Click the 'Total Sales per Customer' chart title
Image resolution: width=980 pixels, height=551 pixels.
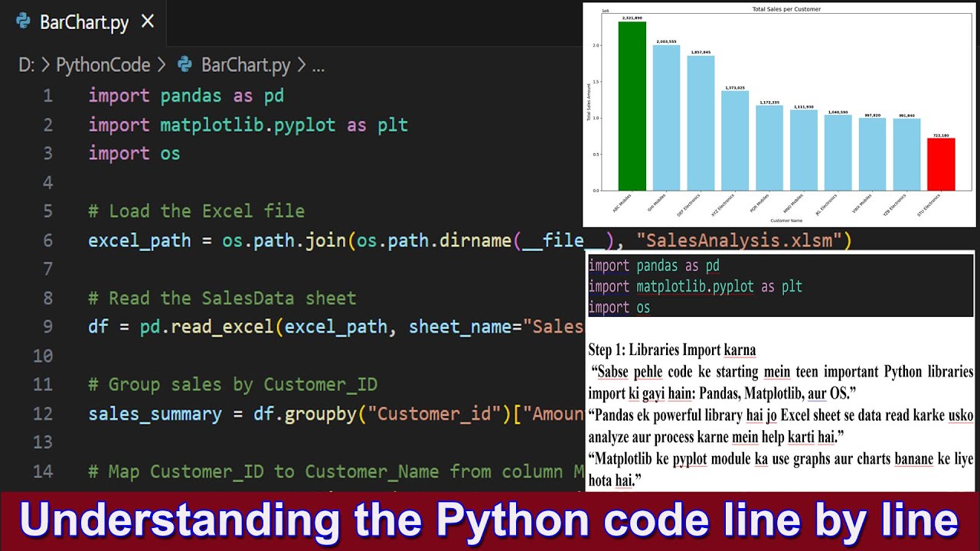[786, 9]
